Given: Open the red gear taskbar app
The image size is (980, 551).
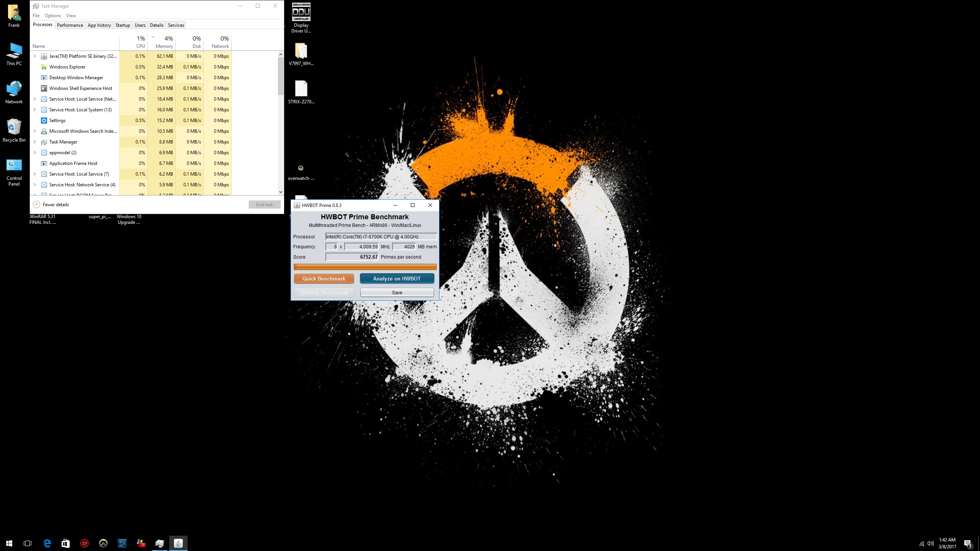Looking at the screenshot, I should click(x=85, y=543).
